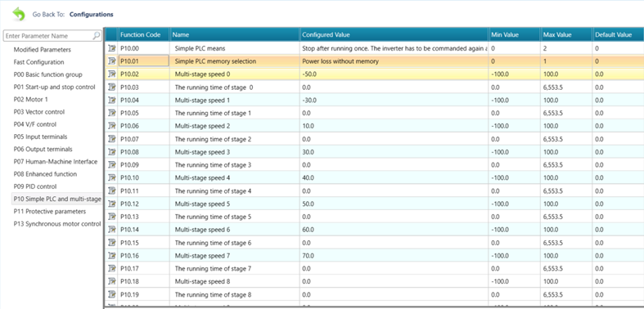Open the P02 Motor 1 group
This screenshot has height=309, width=644.
click(x=31, y=99)
